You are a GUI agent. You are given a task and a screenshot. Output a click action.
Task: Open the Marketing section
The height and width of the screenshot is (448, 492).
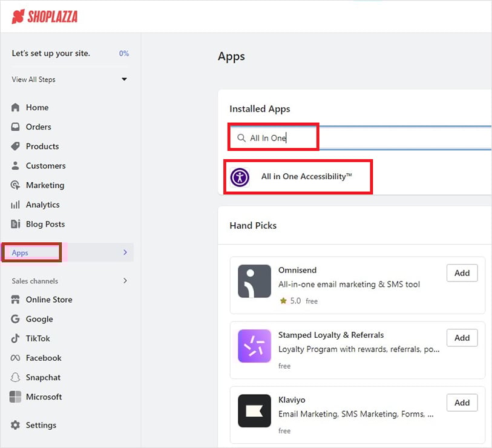[x=45, y=185]
